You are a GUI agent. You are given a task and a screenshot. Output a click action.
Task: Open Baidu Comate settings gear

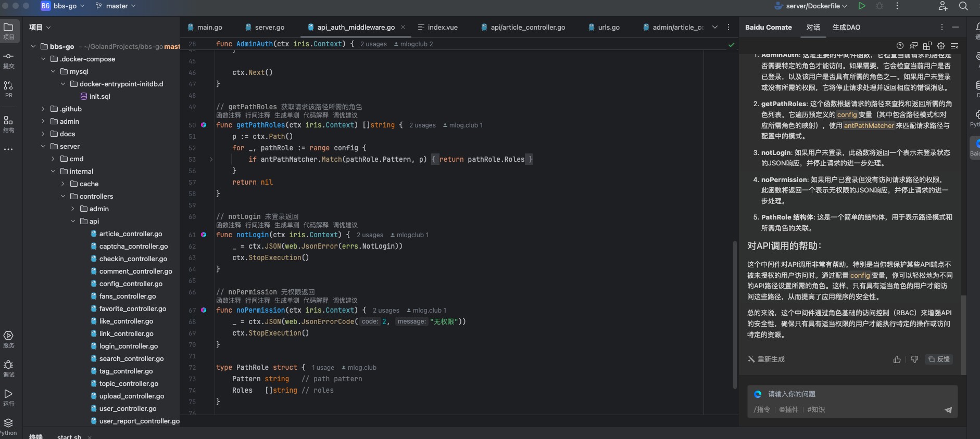coord(941,46)
